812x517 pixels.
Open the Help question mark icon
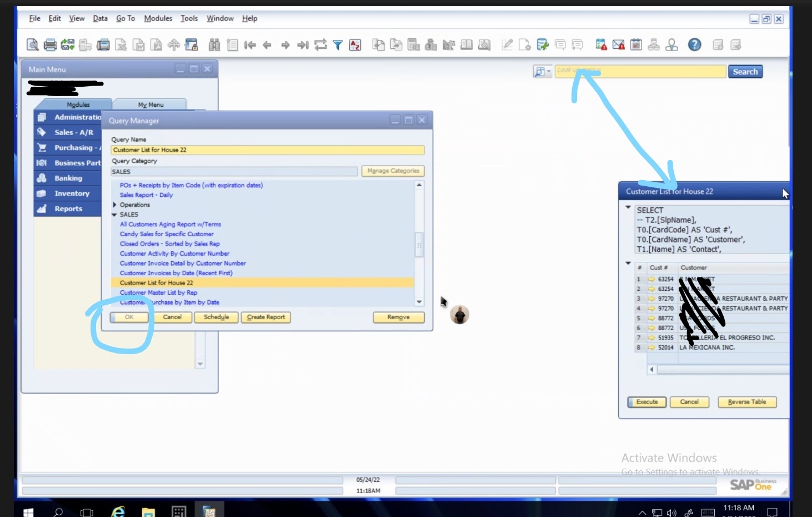tap(694, 44)
